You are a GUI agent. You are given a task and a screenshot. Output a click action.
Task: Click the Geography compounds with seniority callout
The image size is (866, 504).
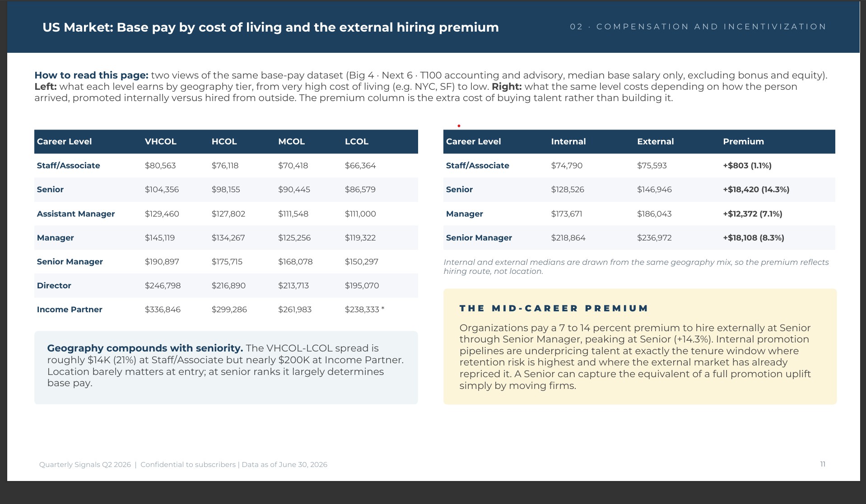226,368
